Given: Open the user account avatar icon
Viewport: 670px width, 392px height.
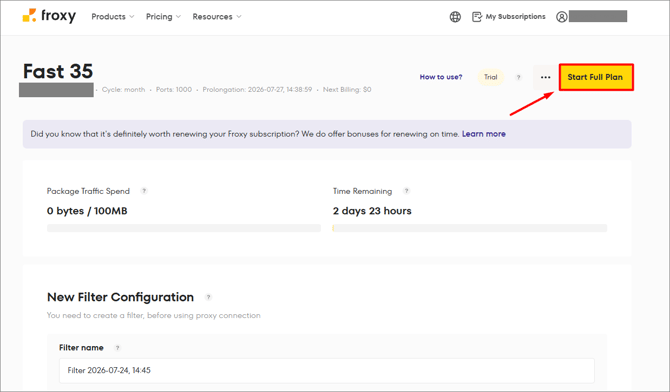Looking at the screenshot, I should [561, 17].
